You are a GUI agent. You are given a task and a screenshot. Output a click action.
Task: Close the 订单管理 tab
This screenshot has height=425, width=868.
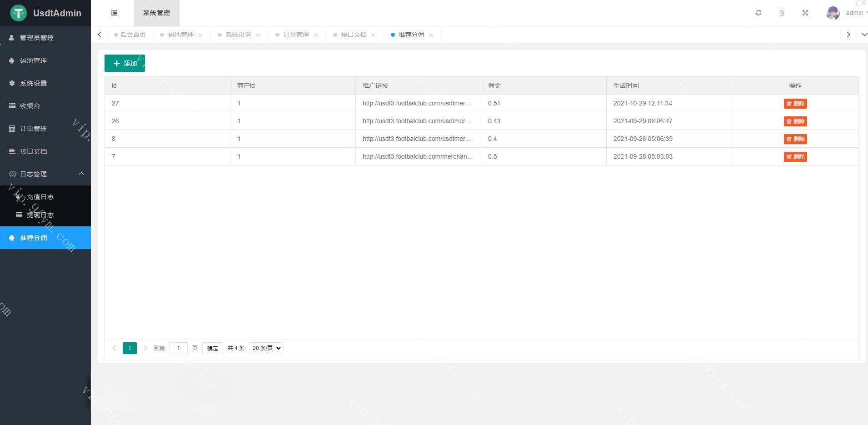316,35
